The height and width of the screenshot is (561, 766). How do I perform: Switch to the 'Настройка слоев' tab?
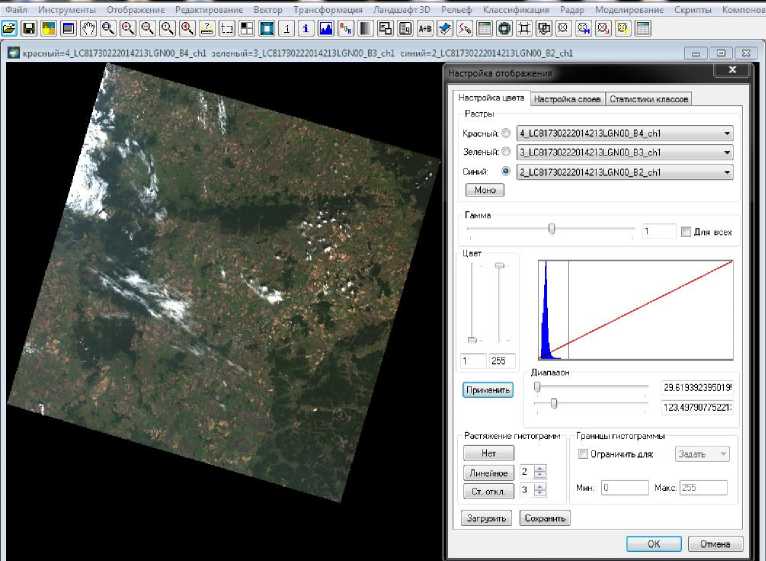pyautogui.click(x=566, y=99)
